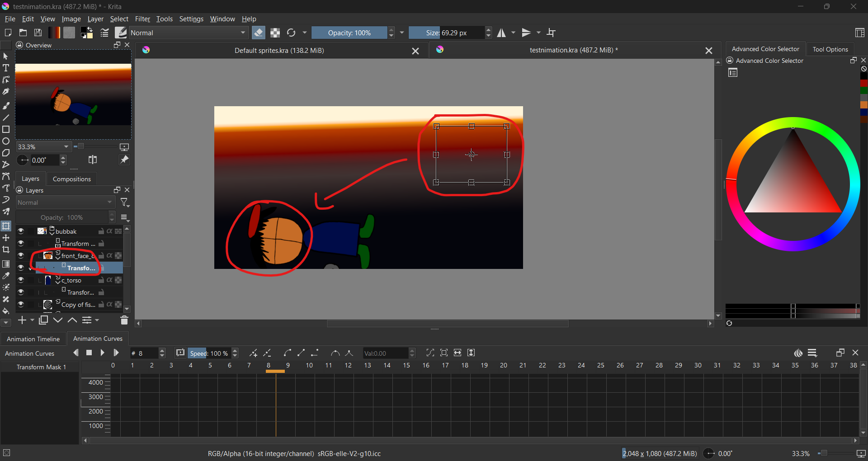
Task: Expand the layer blending mode Normal dropdown
Action: [x=66, y=203]
